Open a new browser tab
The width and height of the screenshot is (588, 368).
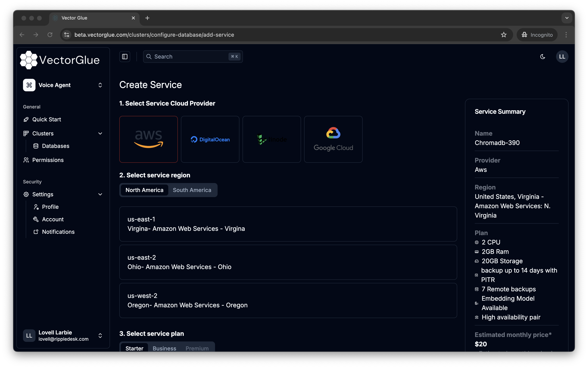click(147, 18)
